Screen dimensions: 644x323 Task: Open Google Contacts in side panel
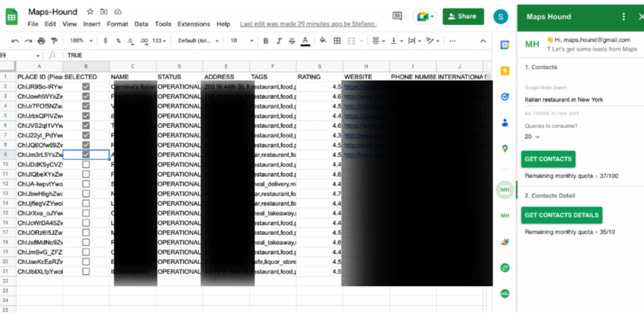click(505, 123)
